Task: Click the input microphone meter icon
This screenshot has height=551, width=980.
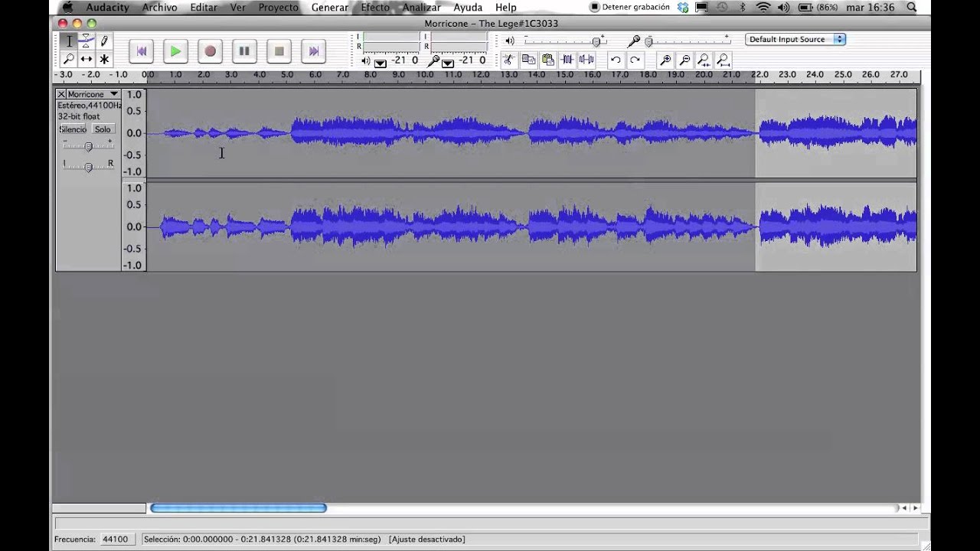Action: (x=434, y=60)
